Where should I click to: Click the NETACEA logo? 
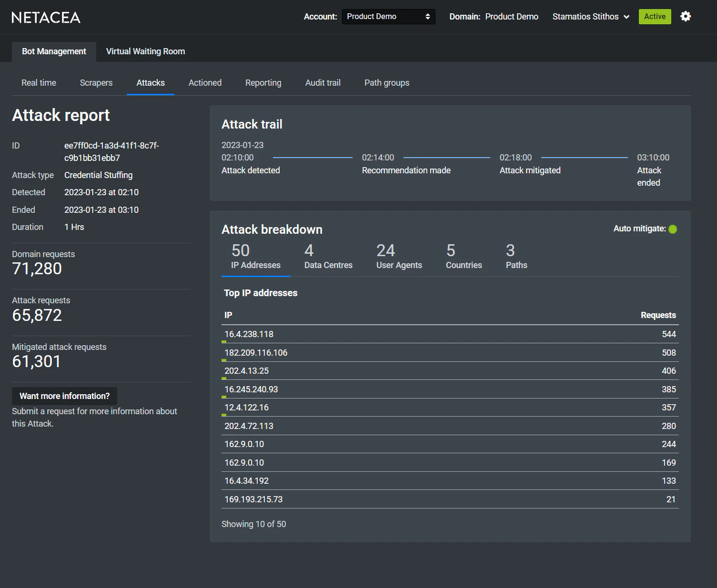tap(46, 17)
